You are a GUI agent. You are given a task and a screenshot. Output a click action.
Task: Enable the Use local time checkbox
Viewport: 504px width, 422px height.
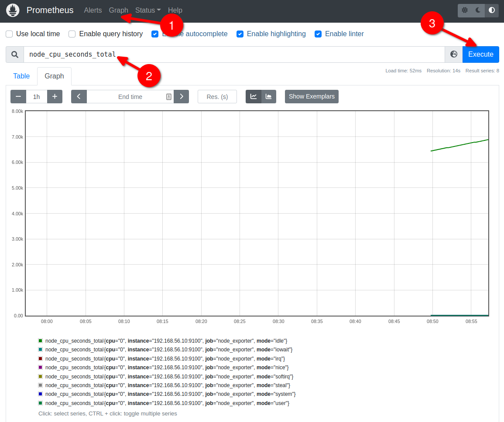[9, 34]
